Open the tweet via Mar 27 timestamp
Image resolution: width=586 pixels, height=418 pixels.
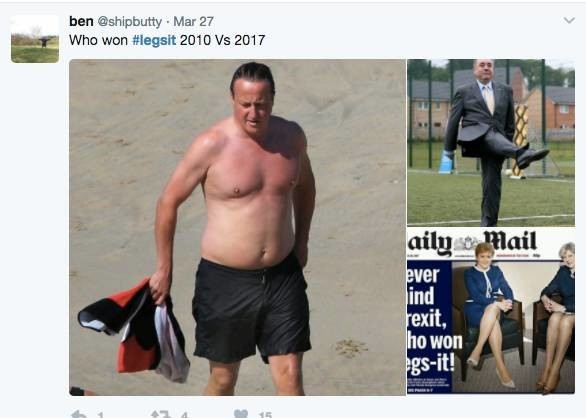pyautogui.click(x=193, y=22)
